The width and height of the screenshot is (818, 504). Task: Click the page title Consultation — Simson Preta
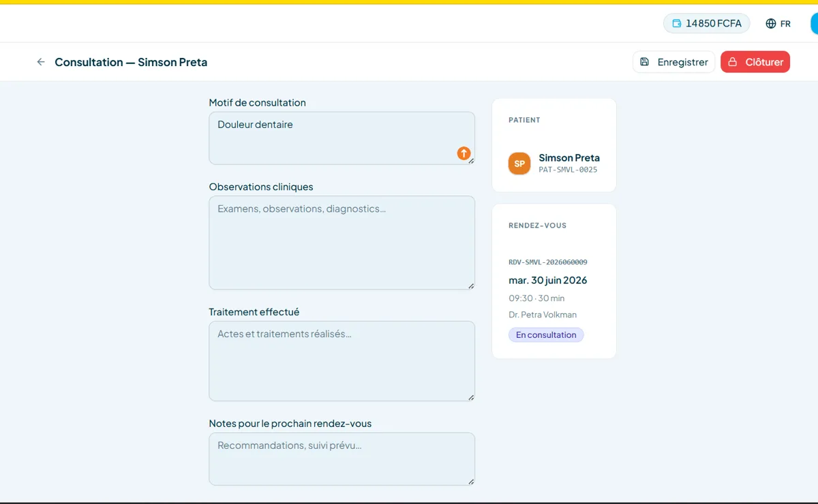pos(131,62)
